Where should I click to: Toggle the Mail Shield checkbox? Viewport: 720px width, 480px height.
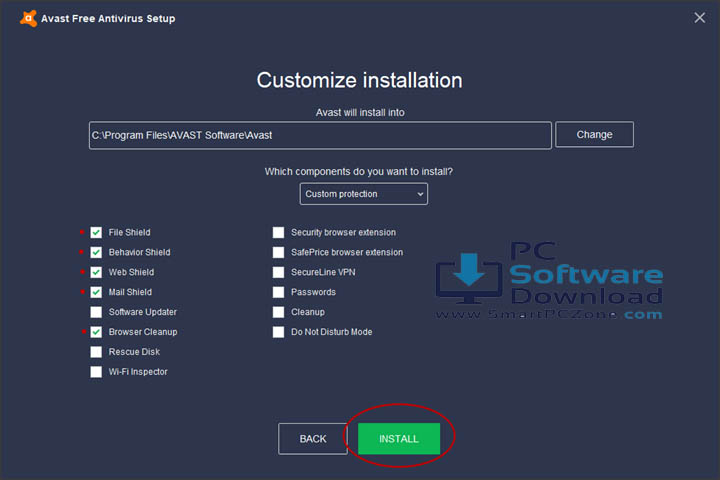pyautogui.click(x=96, y=292)
